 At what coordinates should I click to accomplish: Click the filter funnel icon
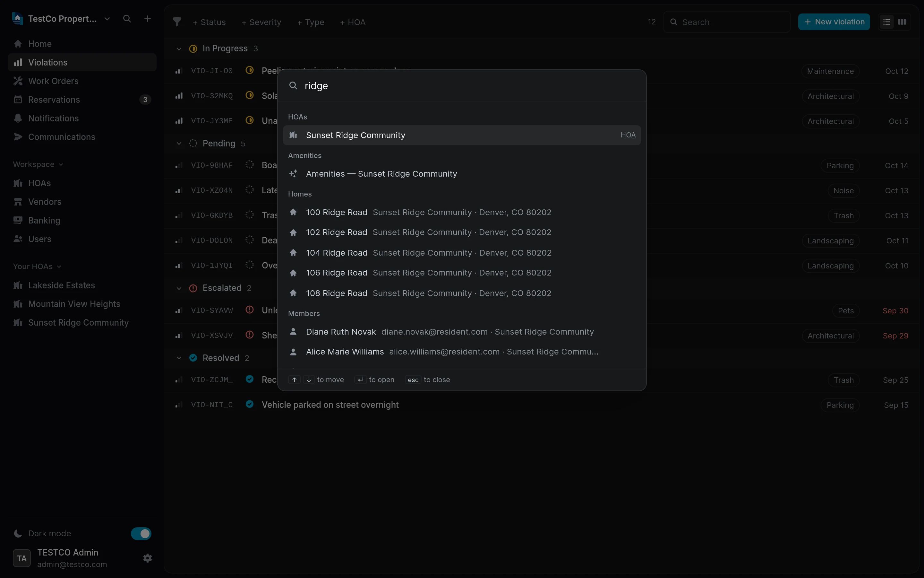177,22
